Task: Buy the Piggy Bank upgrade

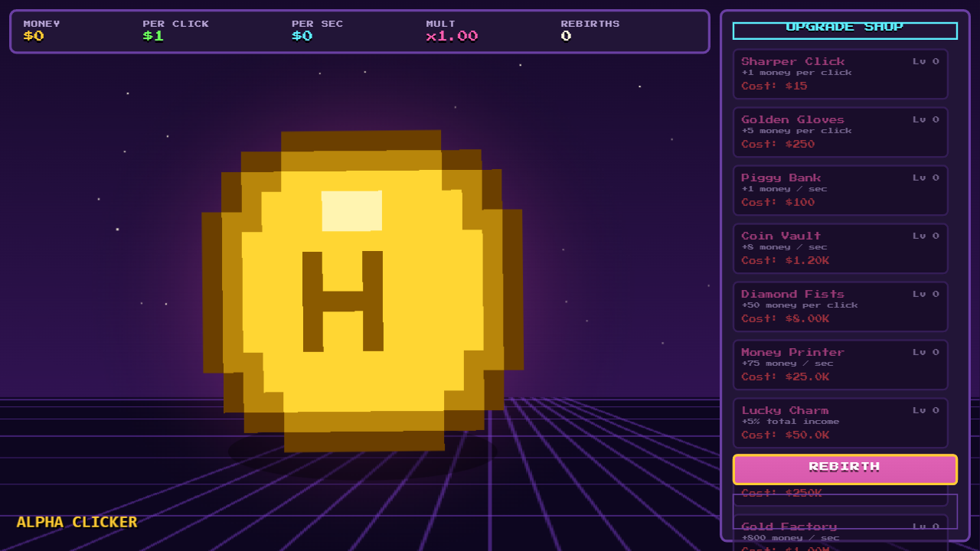Action: pyautogui.click(x=841, y=191)
